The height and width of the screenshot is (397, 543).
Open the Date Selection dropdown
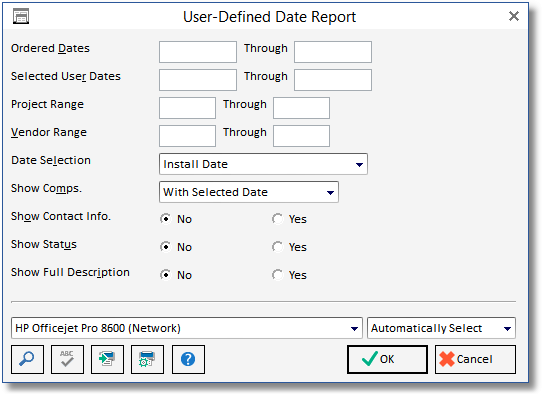(x=263, y=164)
